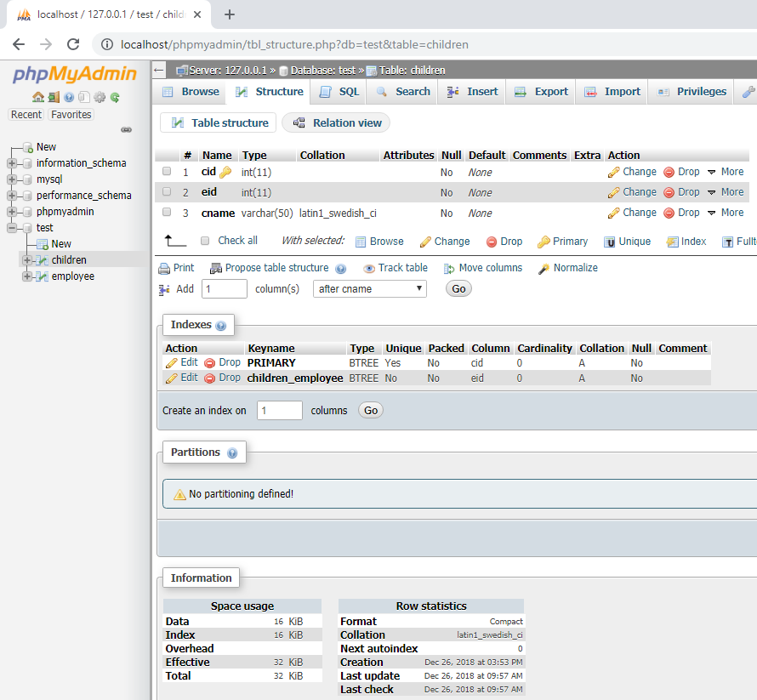Expand the mysql database tree node

point(13,179)
